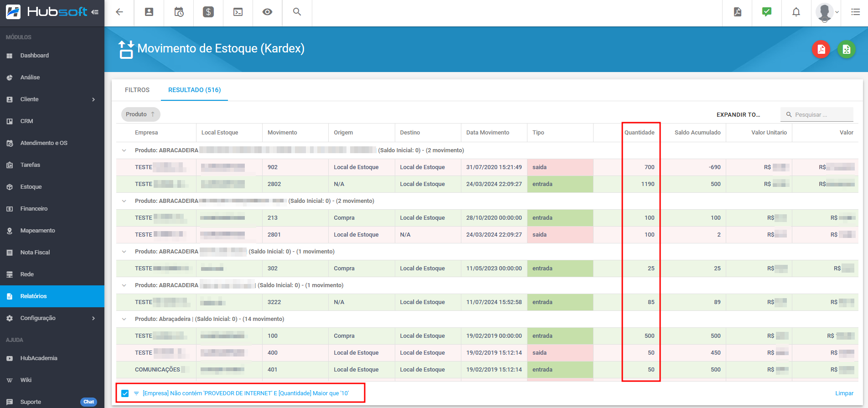Viewport: 868px width, 408px height.
Task: Sort by Saldo Acumulado column header
Action: pos(697,133)
